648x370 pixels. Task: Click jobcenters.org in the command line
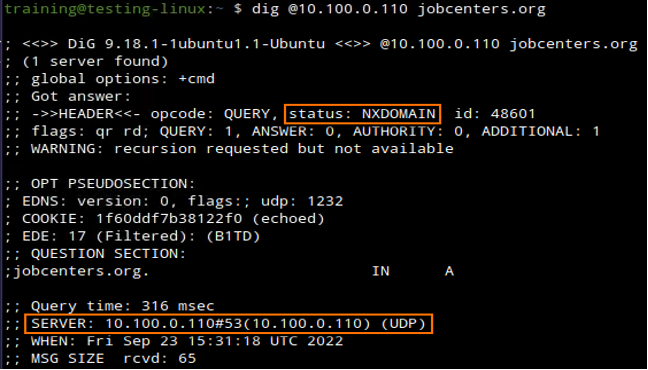click(481, 9)
